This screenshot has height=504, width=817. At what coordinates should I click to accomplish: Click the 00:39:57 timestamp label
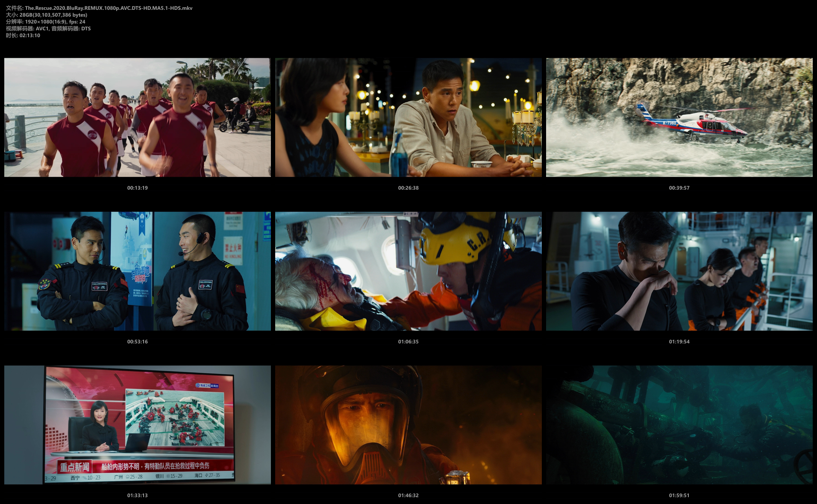point(679,188)
